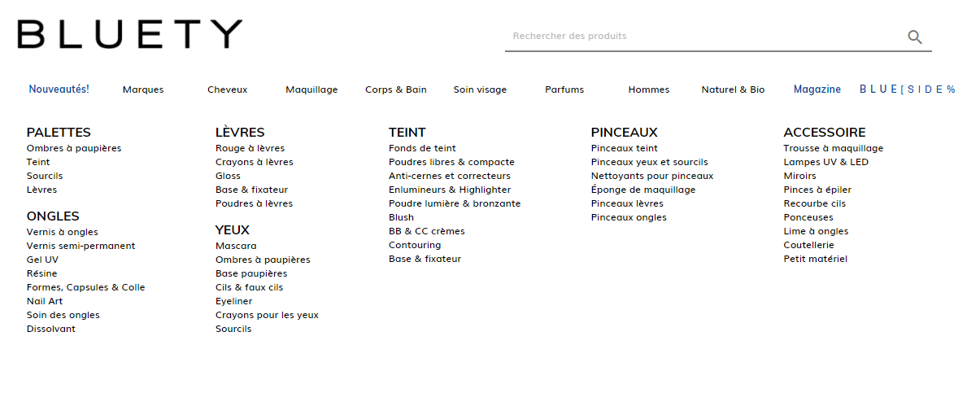The height and width of the screenshot is (393, 980).
Task: Select the Cheveux navigation item
Action: [227, 90]
